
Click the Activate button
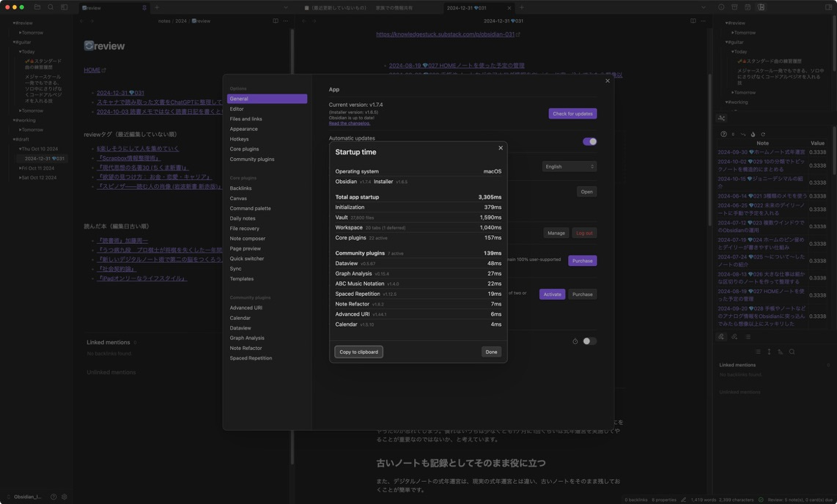point(552,294)
